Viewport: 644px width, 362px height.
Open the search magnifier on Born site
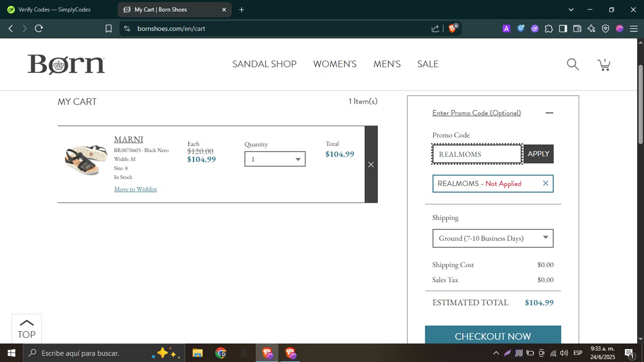tap(573, 64)
